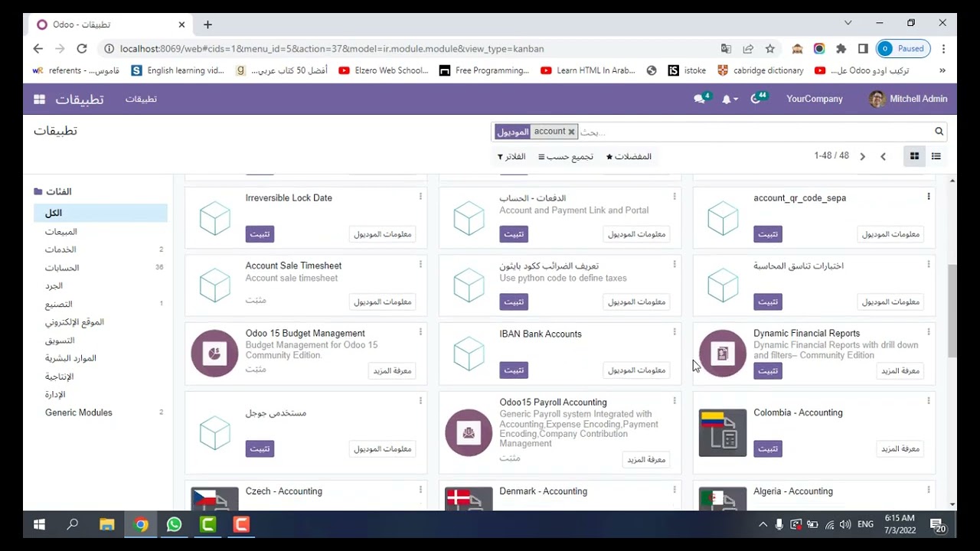Close the Odoo تطبيقات browser tab
The image size is (980, 551).
point(181,24)
